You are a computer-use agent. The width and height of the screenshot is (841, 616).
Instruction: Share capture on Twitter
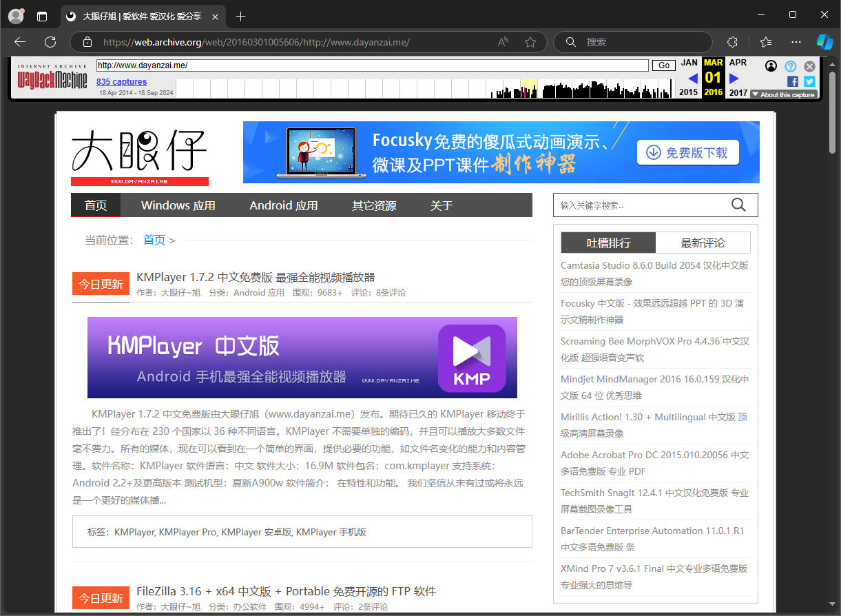point(809,81)
